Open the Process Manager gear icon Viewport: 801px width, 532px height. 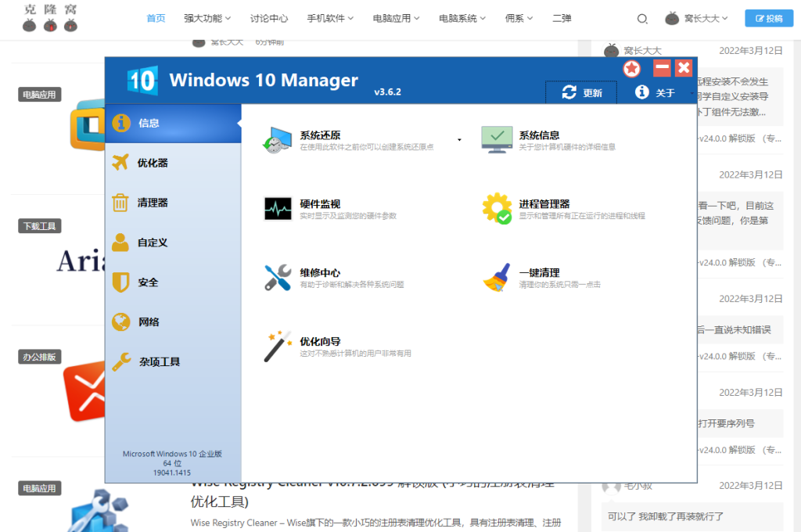pos(497,209)
